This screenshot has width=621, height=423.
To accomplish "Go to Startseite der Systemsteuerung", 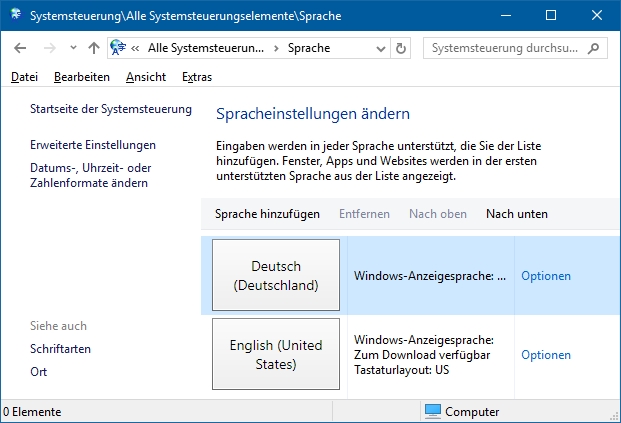I will coord(111,109).
